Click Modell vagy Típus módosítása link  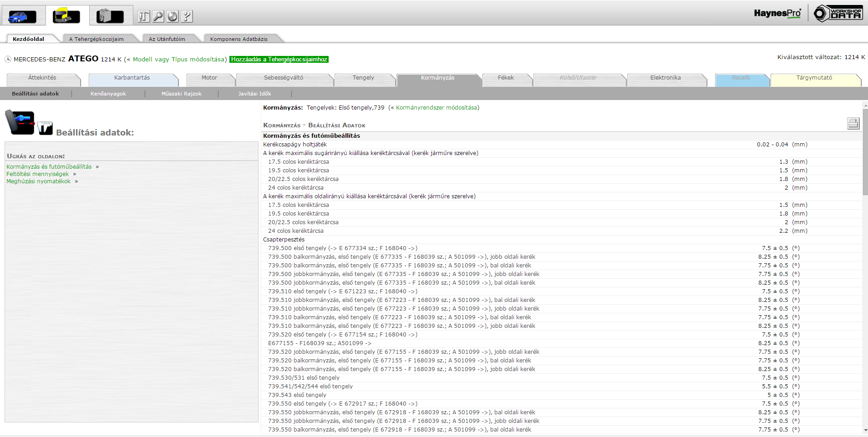[178, 60]
